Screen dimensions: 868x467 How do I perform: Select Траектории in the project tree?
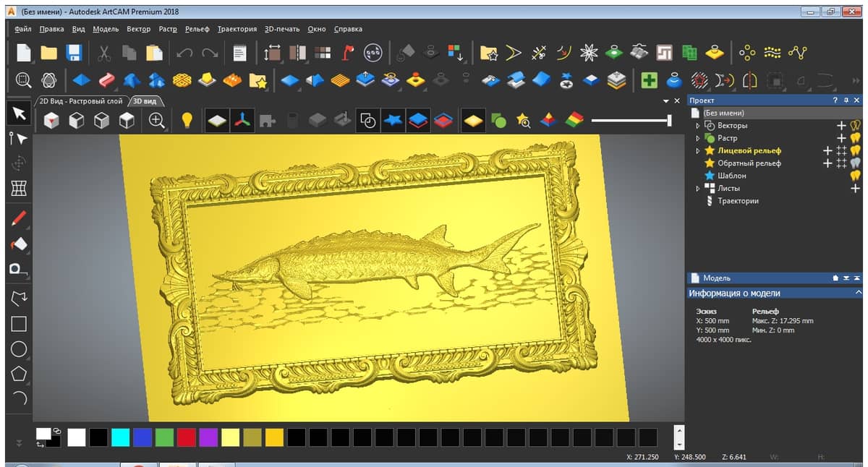[x=738, y=201]
